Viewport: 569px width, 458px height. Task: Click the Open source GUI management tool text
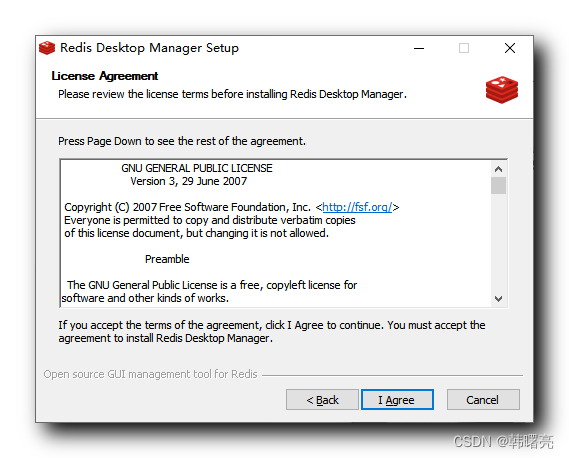tap(150, 374)
